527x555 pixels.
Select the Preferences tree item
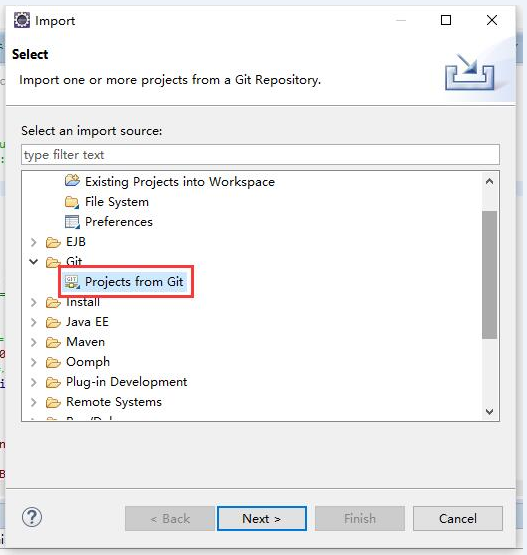tap(119, 222)
